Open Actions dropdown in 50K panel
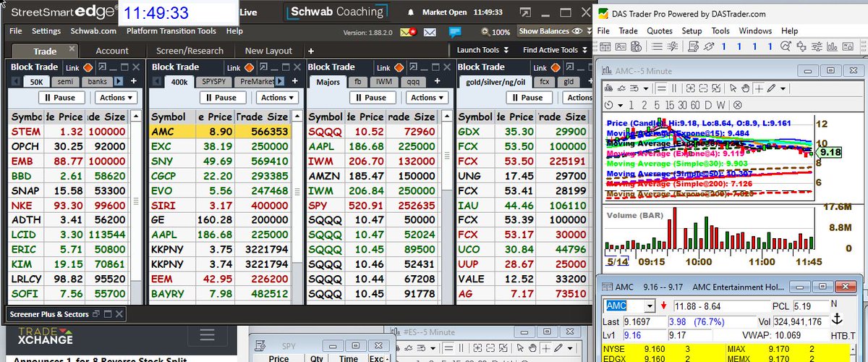 tap(116, 97)
